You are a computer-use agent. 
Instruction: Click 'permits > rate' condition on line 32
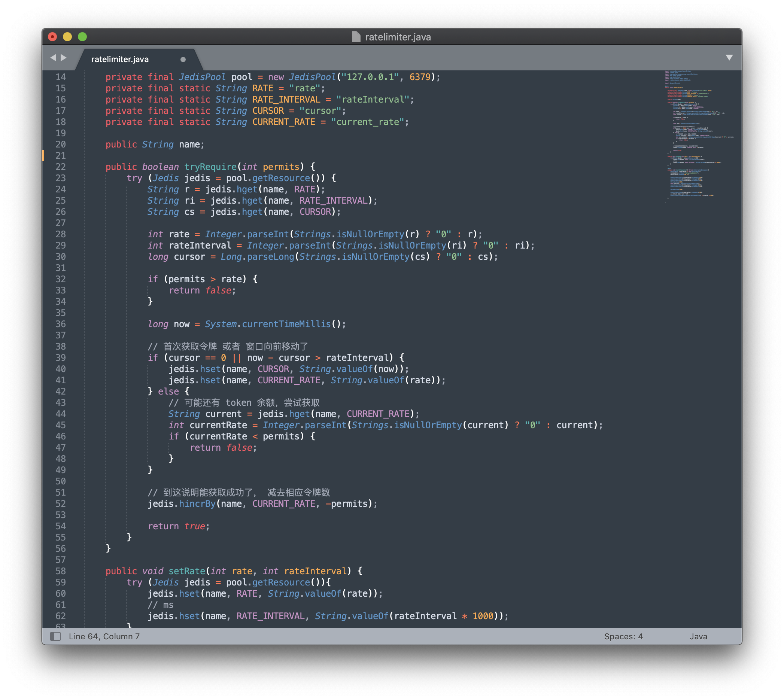(205, 279)
